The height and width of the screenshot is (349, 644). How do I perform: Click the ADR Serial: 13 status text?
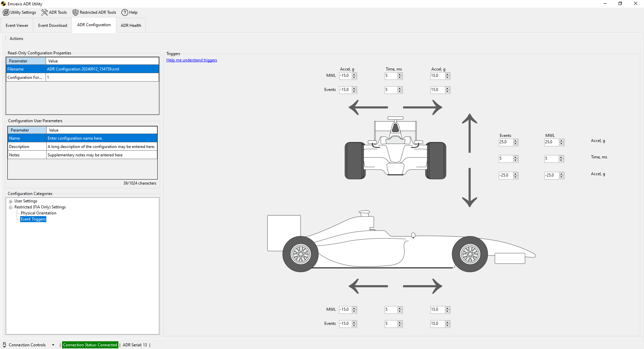135,345
